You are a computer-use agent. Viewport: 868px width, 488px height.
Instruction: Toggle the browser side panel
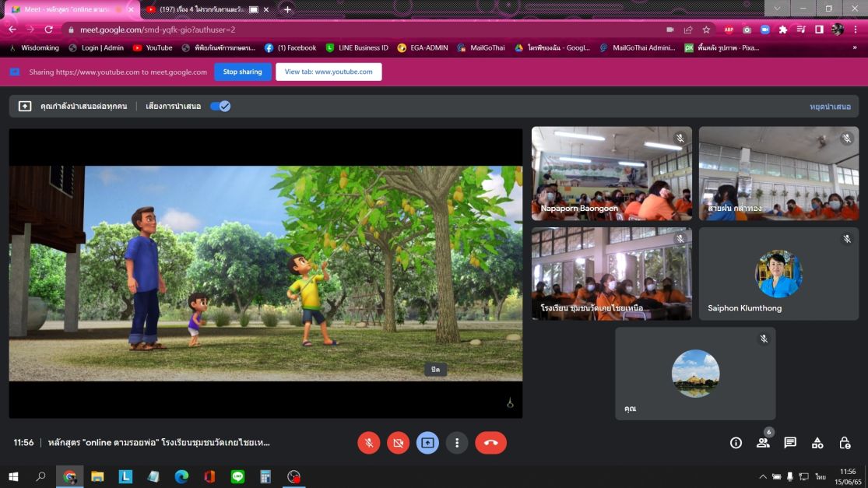[x=819, y=30]
